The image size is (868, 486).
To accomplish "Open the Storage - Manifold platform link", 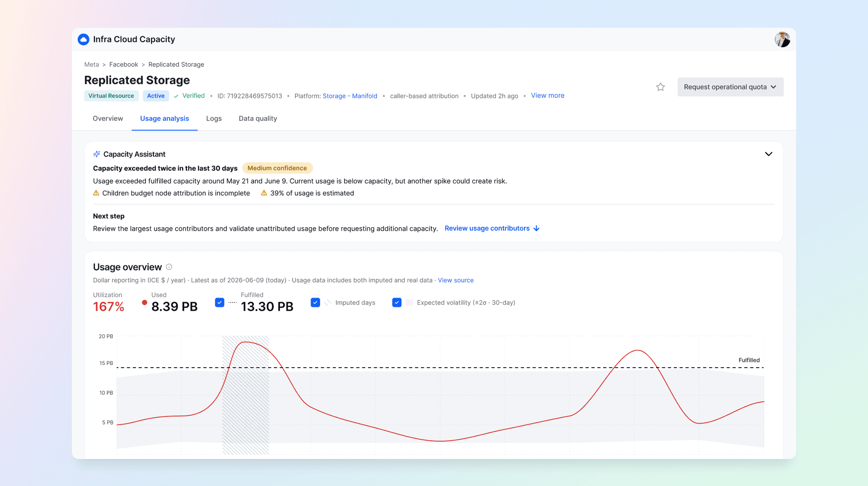I will coord(350,96).
